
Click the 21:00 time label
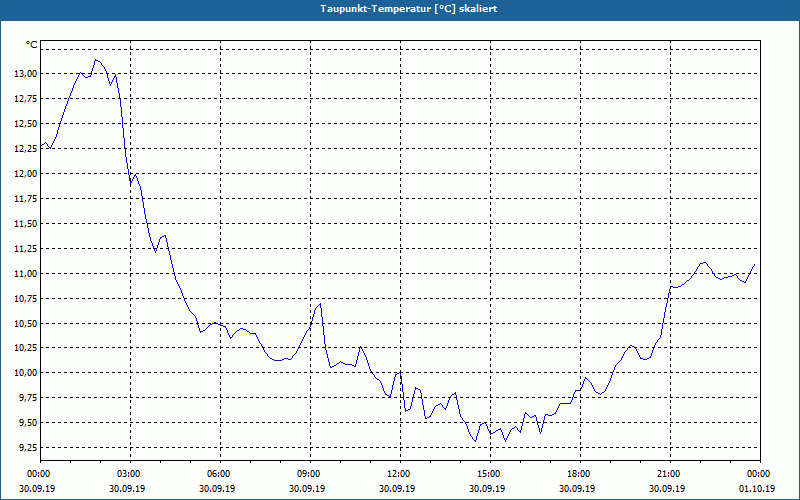pyautogui.click(x=667, y=474)
